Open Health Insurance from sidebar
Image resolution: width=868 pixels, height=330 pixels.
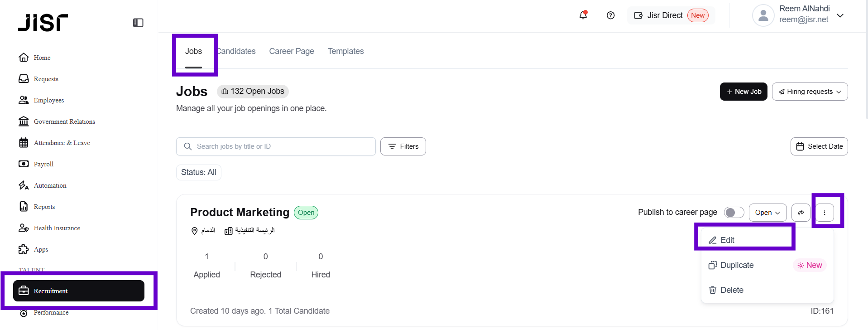coord(57,228)
